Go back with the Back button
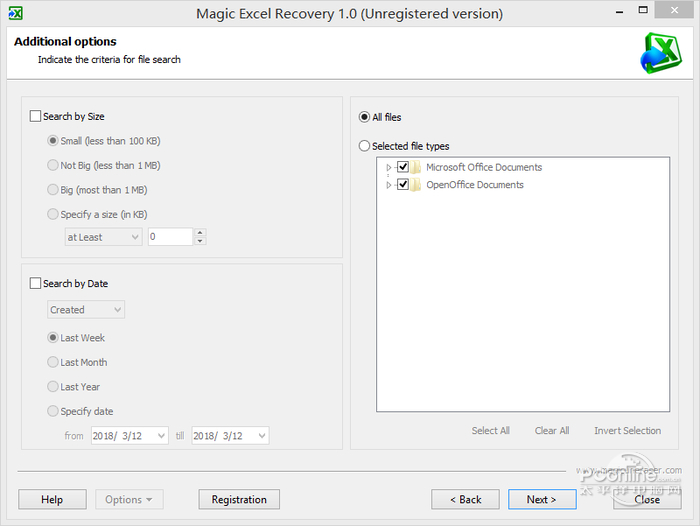 [465, 499]
